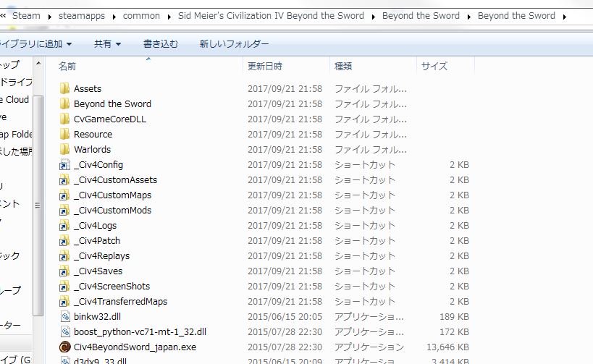Expand the last breadcrumb arrow in address bar
Viewport: 593px width, 364px height.
(565, 17)
